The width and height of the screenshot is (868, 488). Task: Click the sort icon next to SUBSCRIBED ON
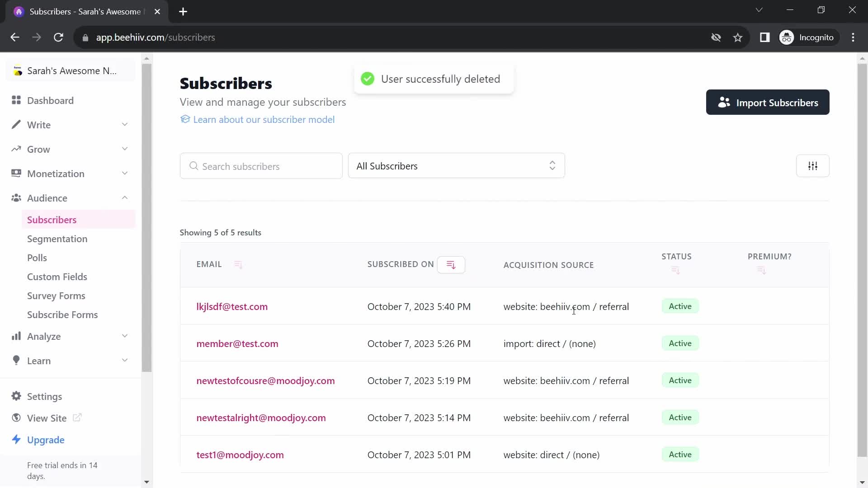point(451,264)
